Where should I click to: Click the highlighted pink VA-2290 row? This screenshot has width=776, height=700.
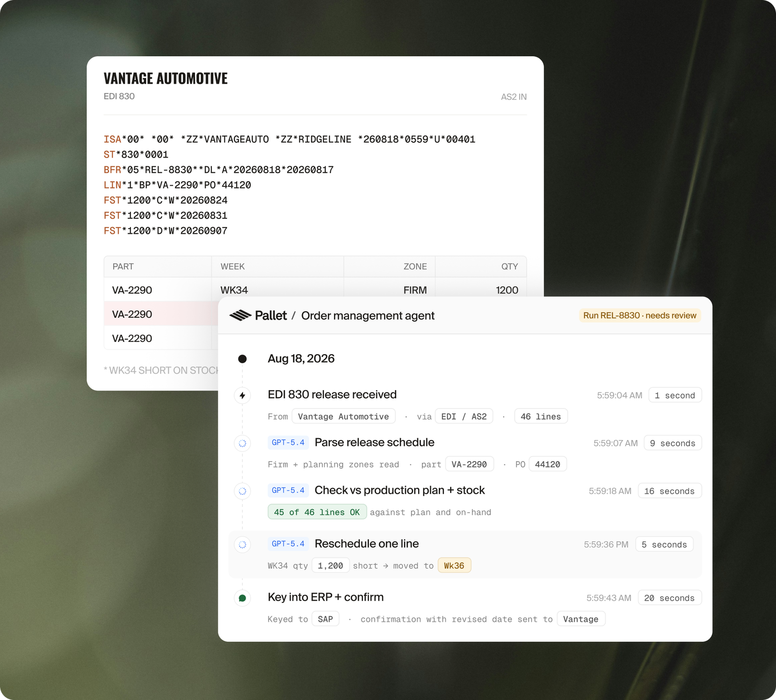tap(161, 314)
